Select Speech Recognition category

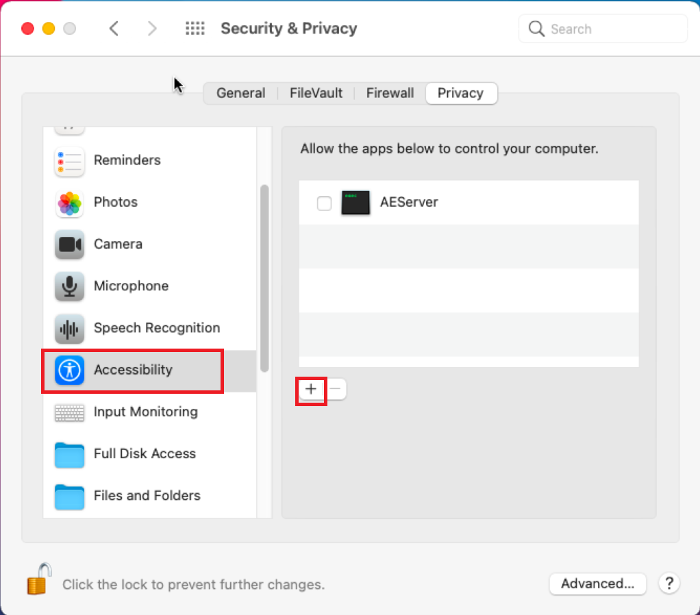pyautogui.click(x=149, y=328)
